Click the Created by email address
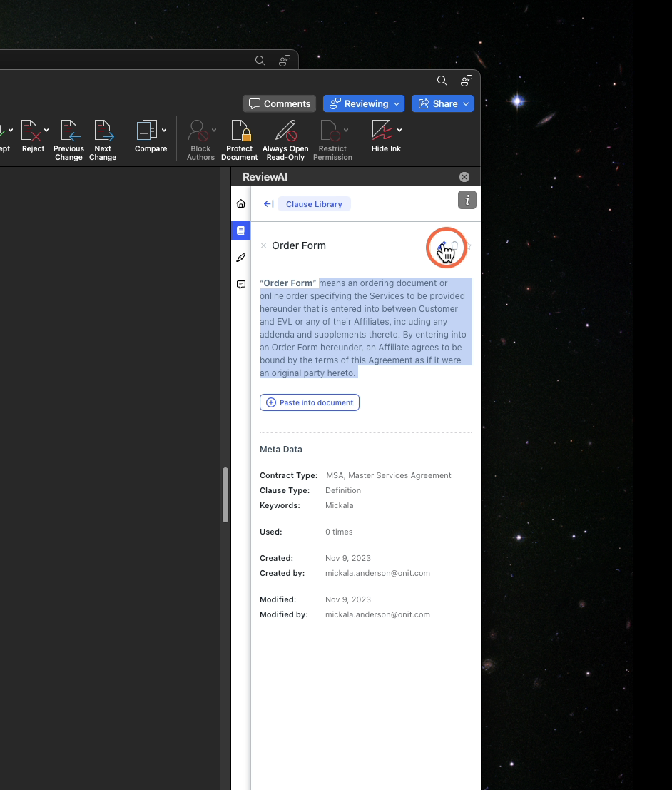The width and height of the screenshot is (672, 790). [378, 573]
